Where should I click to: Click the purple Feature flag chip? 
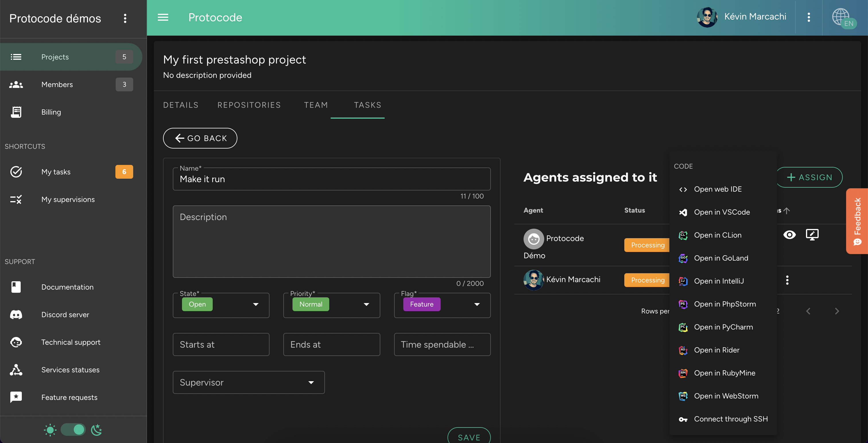tap(422, 304)
